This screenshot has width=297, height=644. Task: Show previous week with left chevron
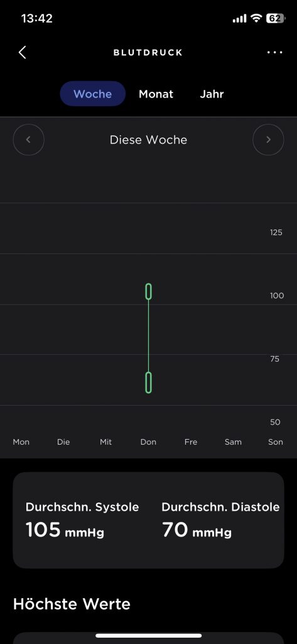(x=29, y=140)
